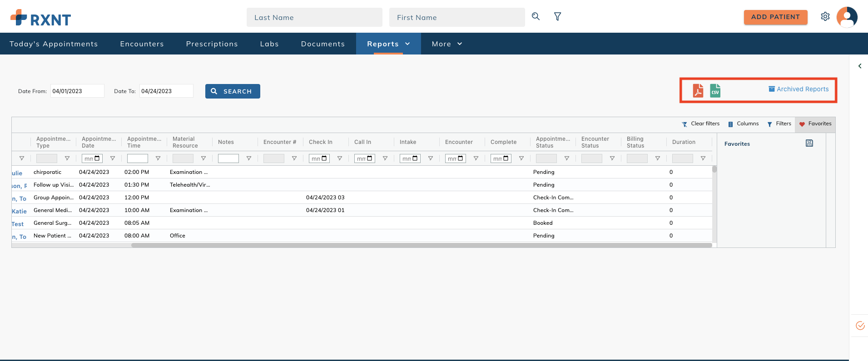Open Intake column filter funnel
This screenshot has width=868, height=361.
pyautogui.click(x=431, y=158)
